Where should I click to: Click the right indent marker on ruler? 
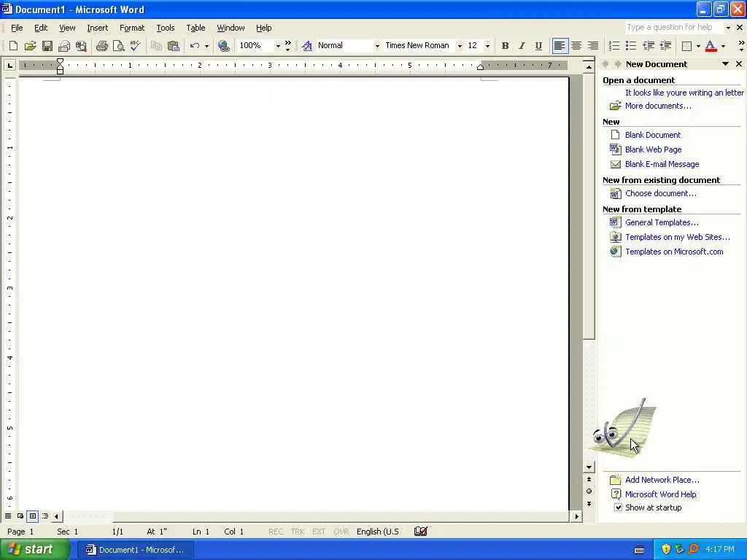click(x=480, y=67)
